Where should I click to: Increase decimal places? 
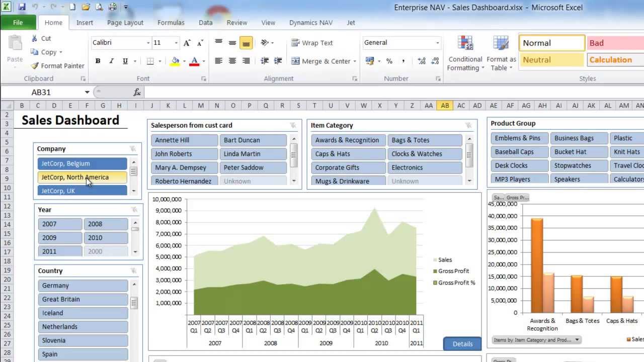pyautogui.click(x=422, y=61)
